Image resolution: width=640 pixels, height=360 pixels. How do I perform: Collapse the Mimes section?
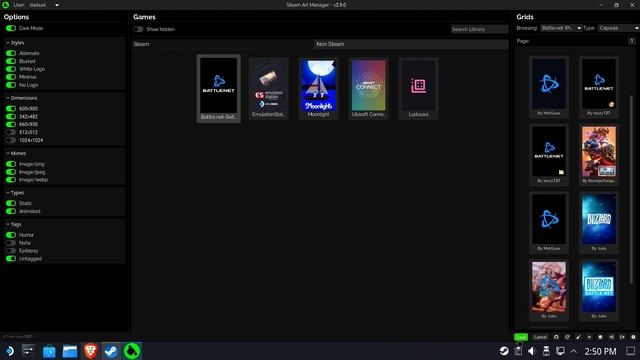(16, 153)
